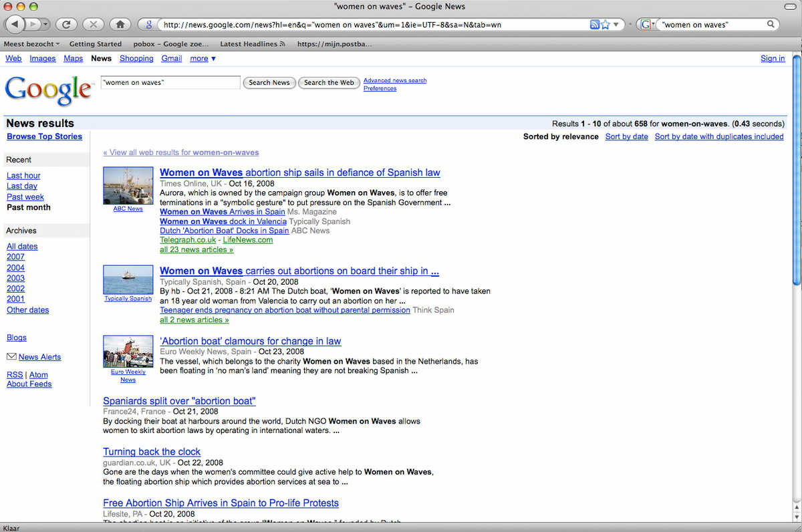Image resolution: width=802 pixels, height=532 pixels.
Task: Select 'Sort by date with duplicates included'
Action: (x=719, y=136)
